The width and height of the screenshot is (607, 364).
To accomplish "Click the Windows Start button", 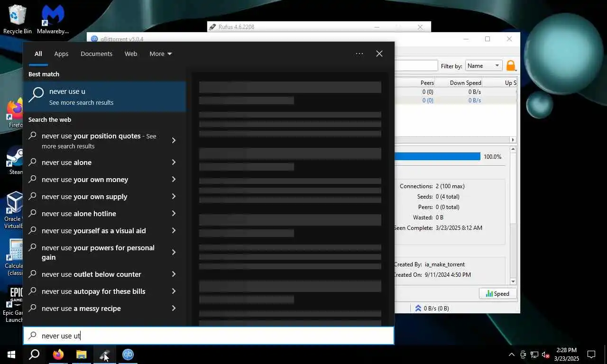I will pos(11,354).
